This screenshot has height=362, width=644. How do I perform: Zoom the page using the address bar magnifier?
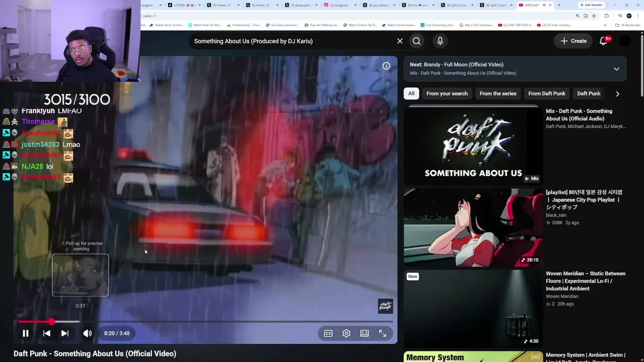[578, 16]
